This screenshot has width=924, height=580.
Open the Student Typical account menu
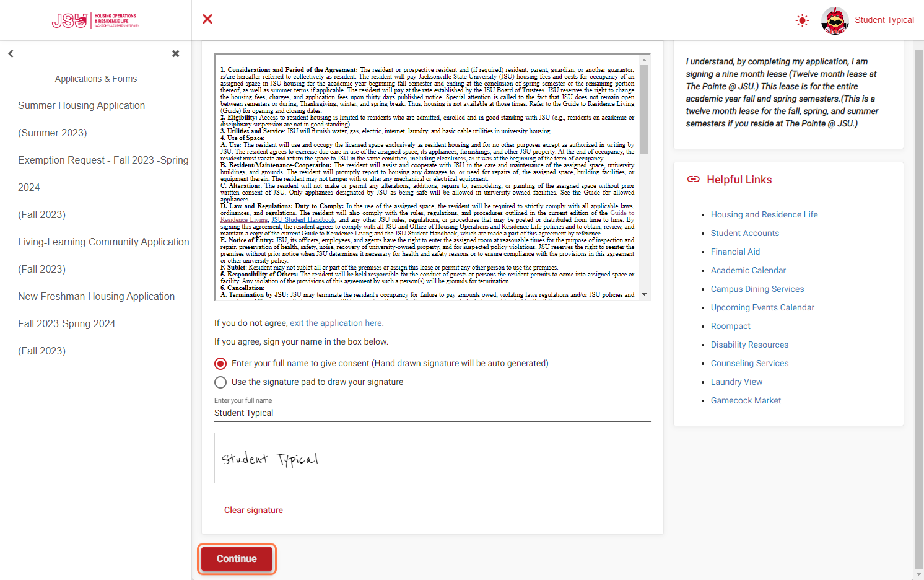(x=884, y=20)
